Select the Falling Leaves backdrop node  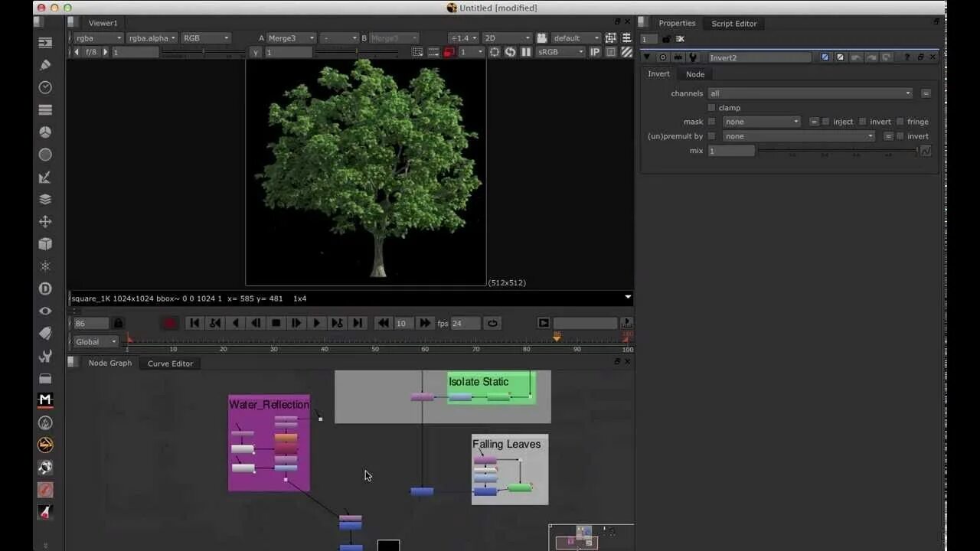pos(506,444)
